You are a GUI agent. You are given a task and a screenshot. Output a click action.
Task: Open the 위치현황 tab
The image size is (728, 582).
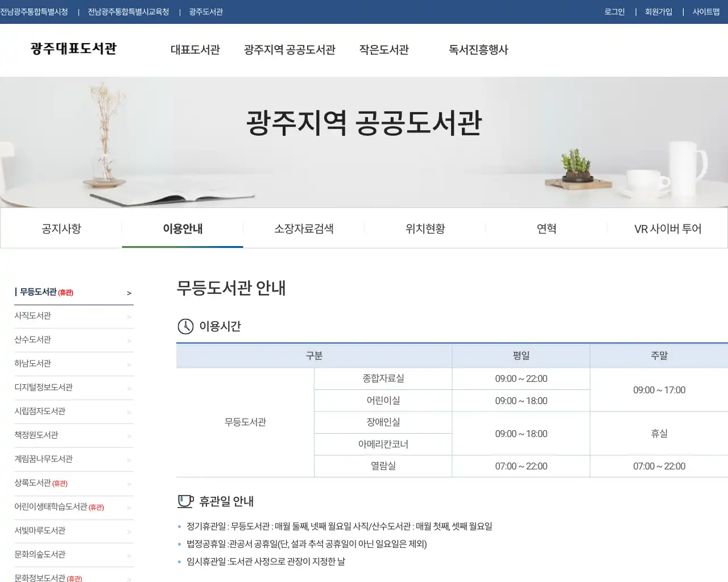pos(425,228)
